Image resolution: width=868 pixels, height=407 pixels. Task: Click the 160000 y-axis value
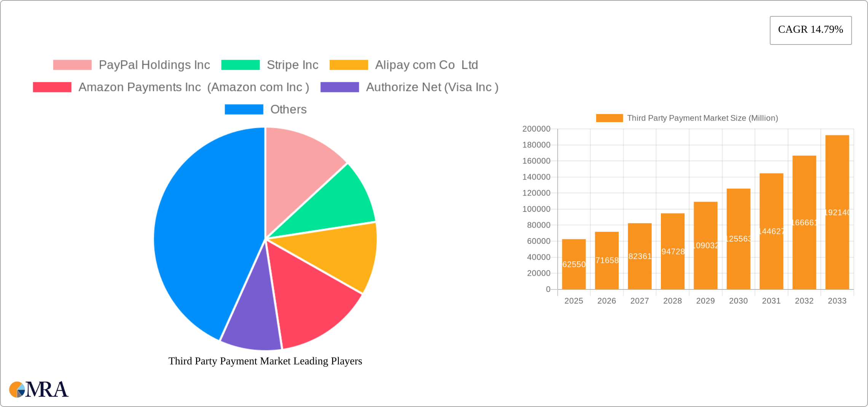[x=536, y=161]
